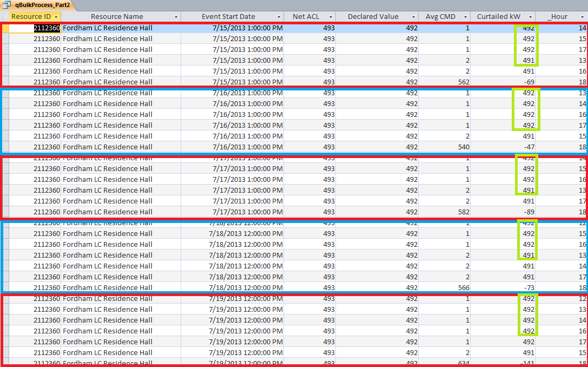Image resolution: width=588 pixels, height=367 pixels.
Task: Open the Resource Name column filter dropdown
Action: pos(176,17)
